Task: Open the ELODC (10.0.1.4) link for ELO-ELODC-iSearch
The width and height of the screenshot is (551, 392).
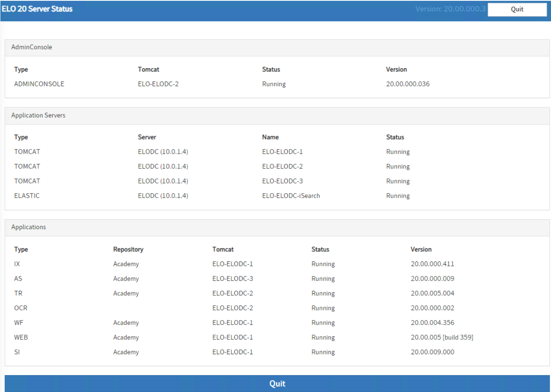Action: (163, 196)
